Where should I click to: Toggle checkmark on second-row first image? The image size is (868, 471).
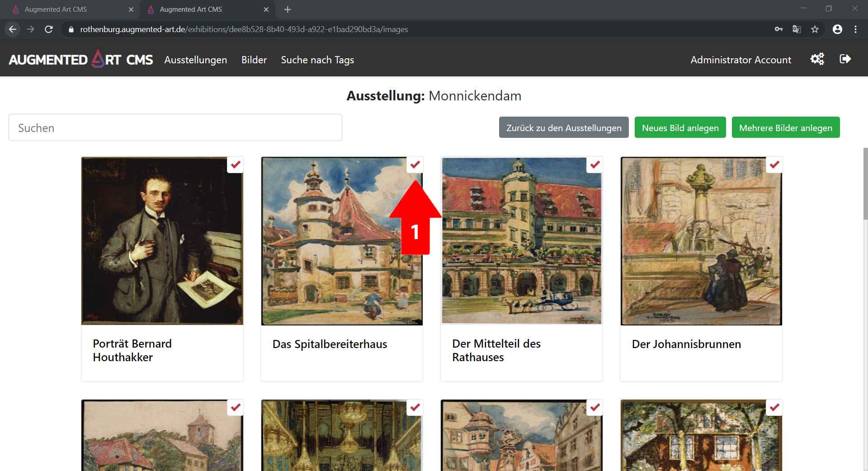click(x=236, y=407)
